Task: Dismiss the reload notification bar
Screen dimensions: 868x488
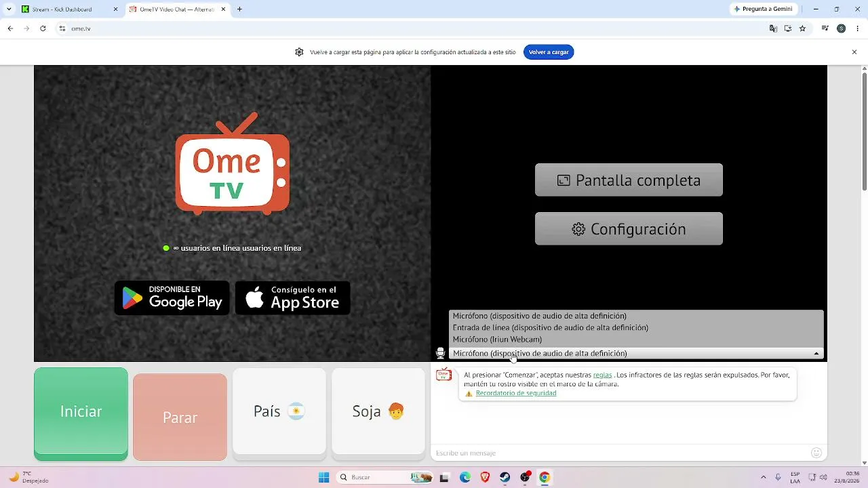Action: coord(854,52)
